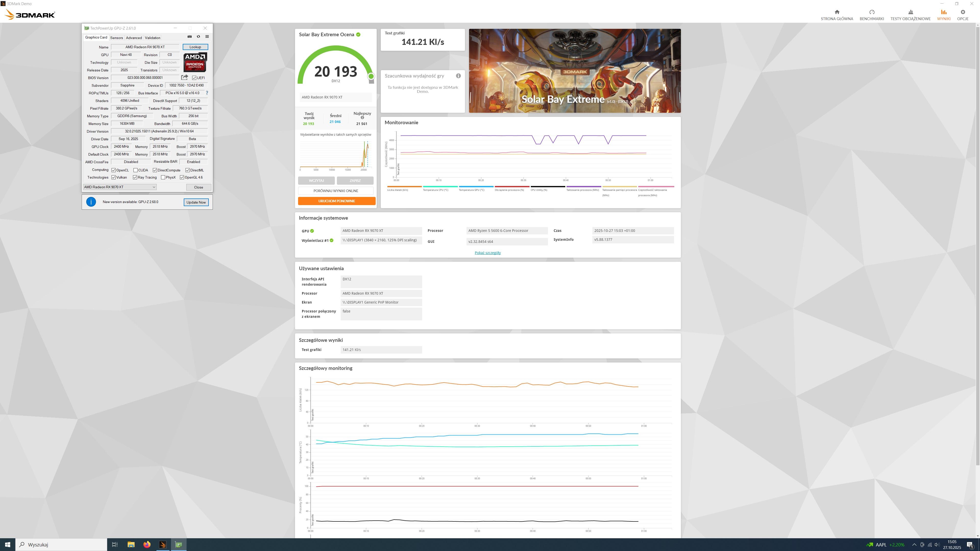Toggle the CUDA checkbox

[x=136, y=170]
